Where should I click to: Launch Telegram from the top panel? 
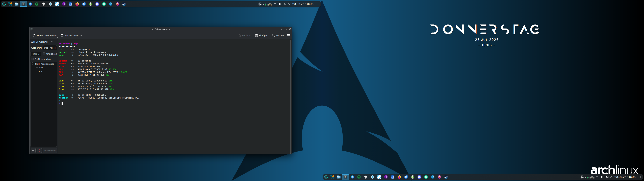[111, 4]
